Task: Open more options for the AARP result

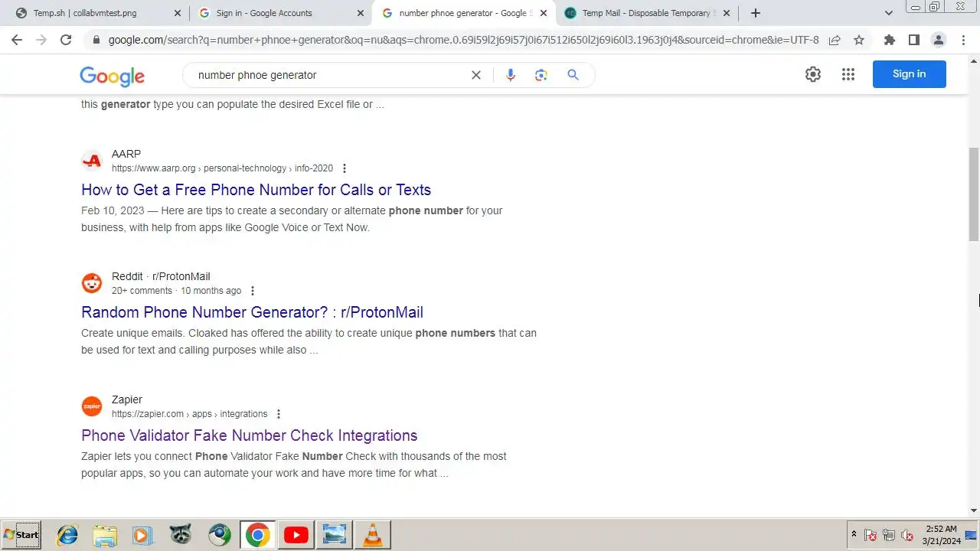Action: point(345,168)
